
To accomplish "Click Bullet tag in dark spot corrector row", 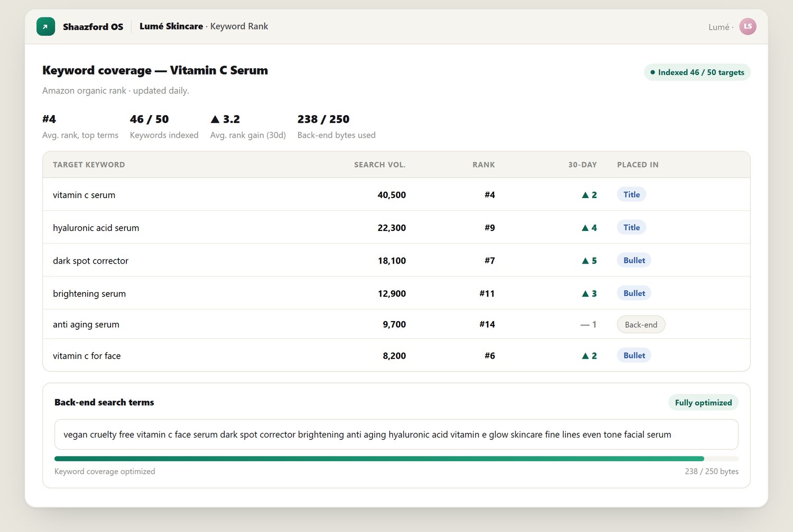I will click(x=634, y=260).
